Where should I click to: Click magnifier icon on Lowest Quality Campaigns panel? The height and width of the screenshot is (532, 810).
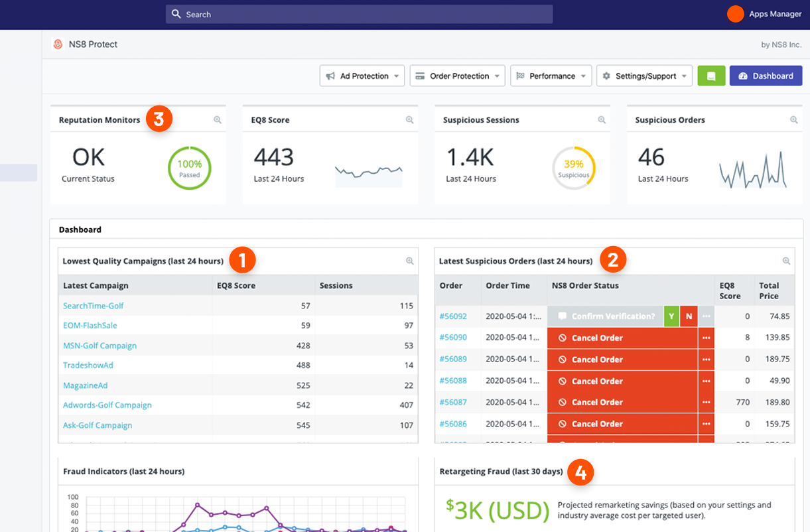pyautogui.click(x=409, y=261)
